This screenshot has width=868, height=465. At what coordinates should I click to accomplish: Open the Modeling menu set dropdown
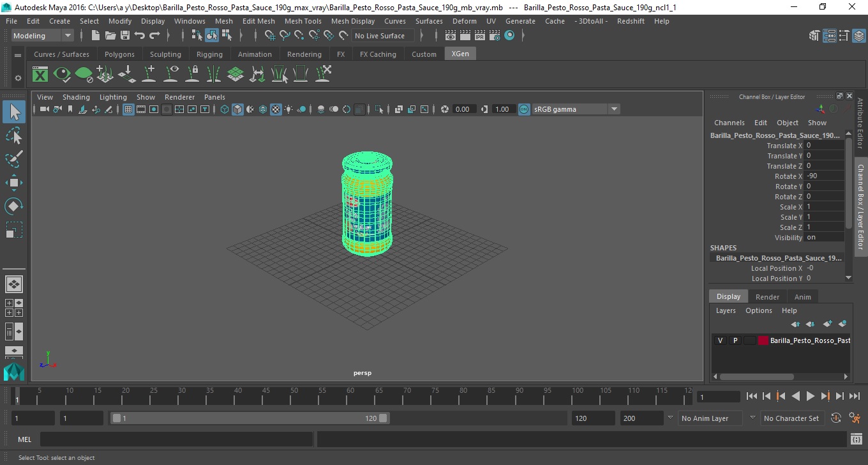tap(42, 36)
